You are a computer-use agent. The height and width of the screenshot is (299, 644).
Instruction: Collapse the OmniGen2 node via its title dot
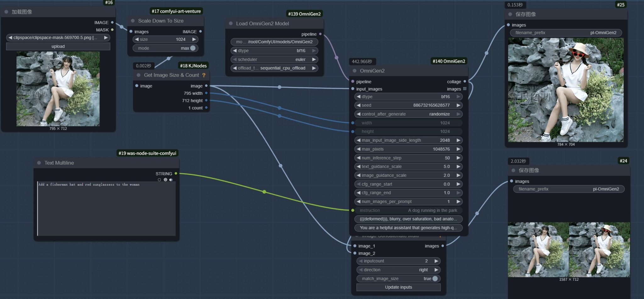(x=355, y=71)
